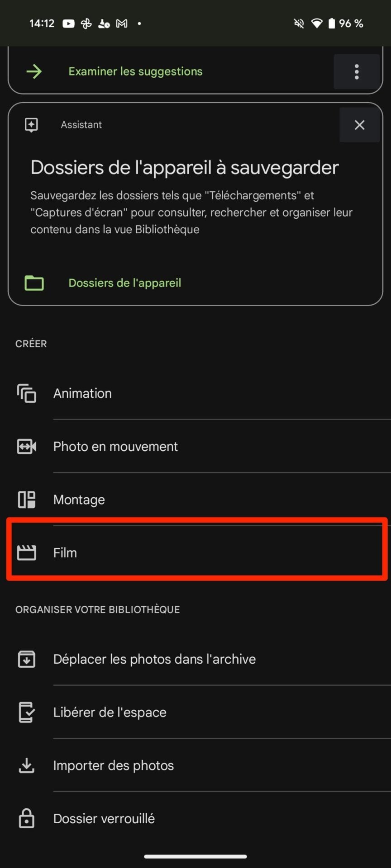The height and width of the screenshot is (868, 391).
Task: Tap the Assistant sparkle icon
Action: point(31,125)
